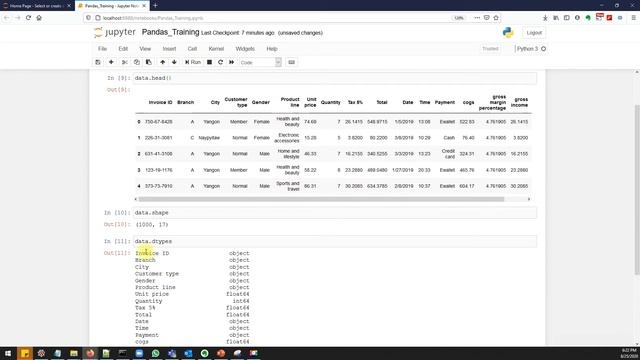Save the notebook with the save icon
The width and height of the screenshot is (640, 360).
tap(98, 62)
